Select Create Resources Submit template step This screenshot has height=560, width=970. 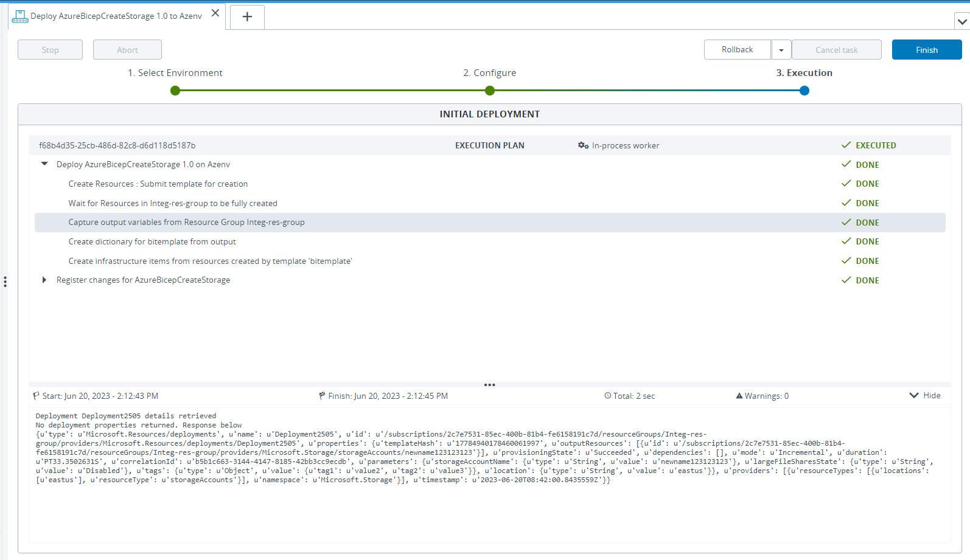click(x=490, y=184)
